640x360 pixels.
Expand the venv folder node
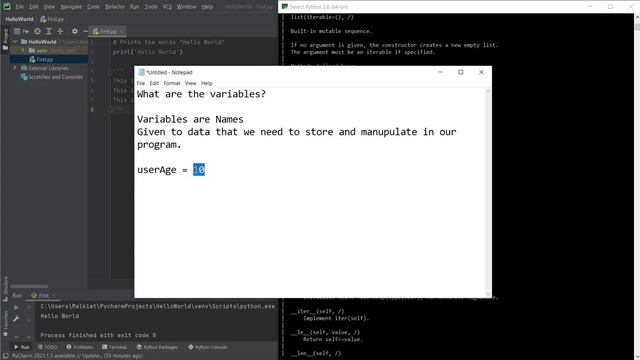[23, 51]
